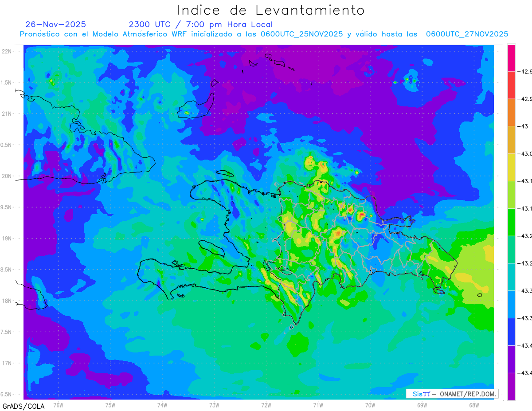Click the '76W' longitude label
The image size is (532, 411).
(x=58, y=405)
